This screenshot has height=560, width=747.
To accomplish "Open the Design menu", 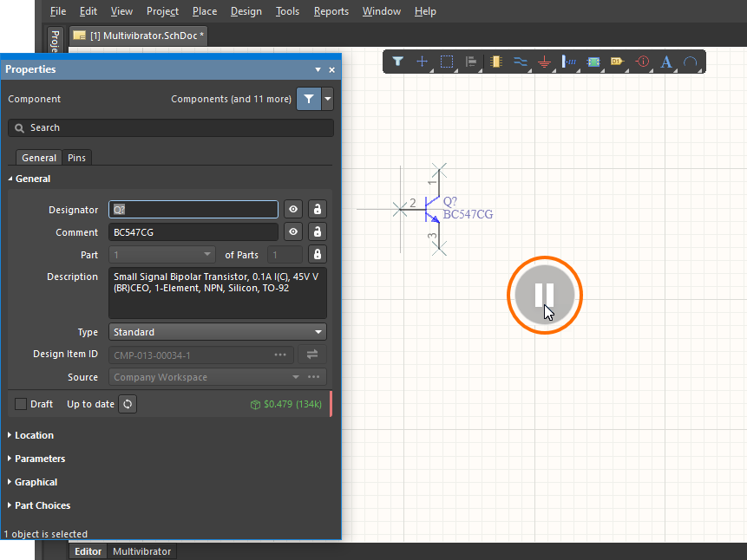I will tap(246, 11).
